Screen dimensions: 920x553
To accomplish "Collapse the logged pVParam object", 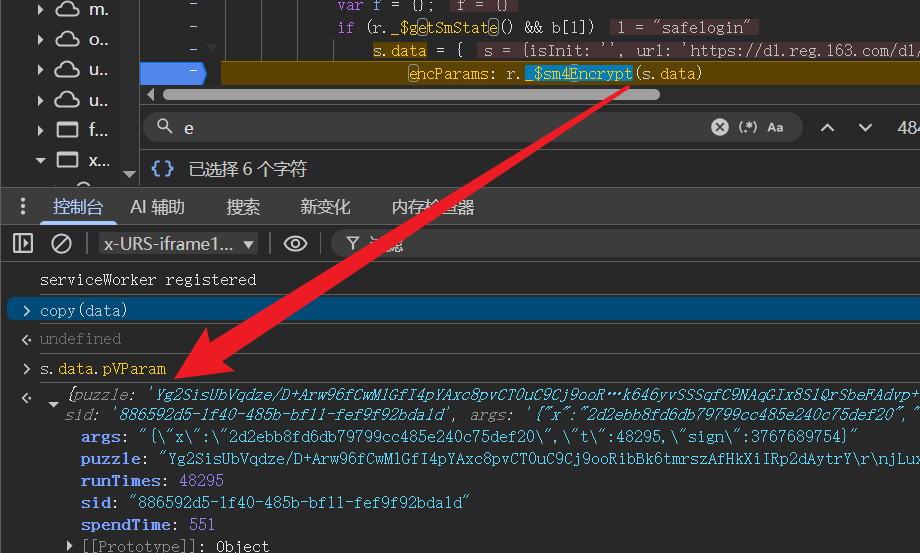I will 53,404.
